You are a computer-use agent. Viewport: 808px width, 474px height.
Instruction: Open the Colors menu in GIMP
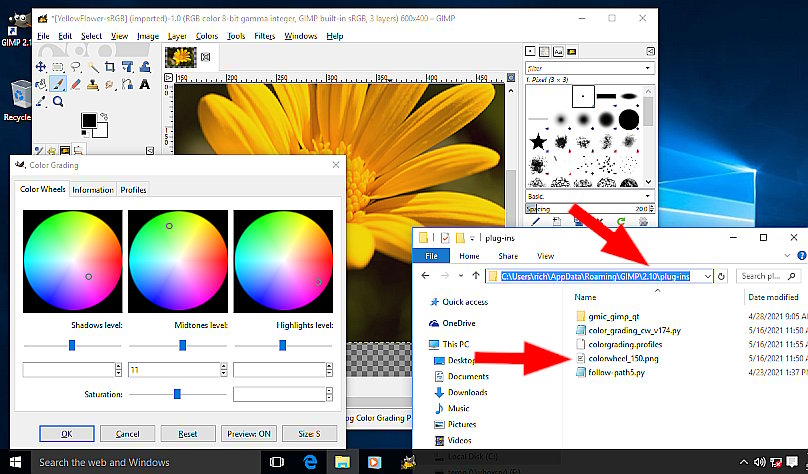point(207,36)
